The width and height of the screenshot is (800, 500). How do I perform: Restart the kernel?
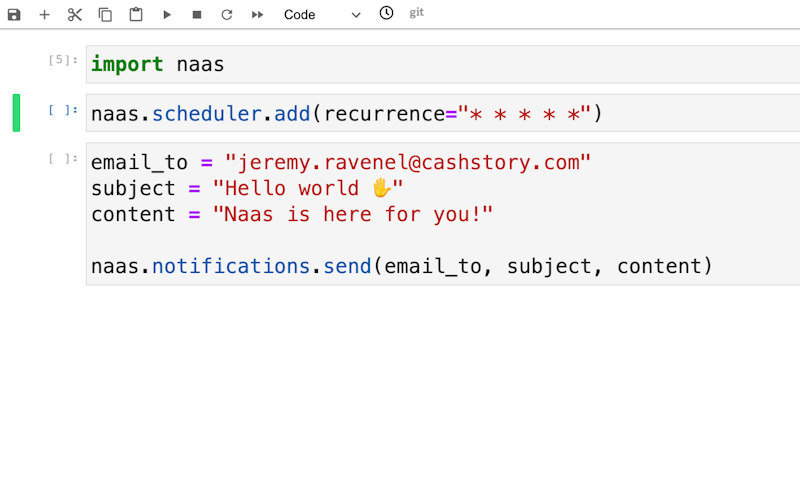pos(227,15)
